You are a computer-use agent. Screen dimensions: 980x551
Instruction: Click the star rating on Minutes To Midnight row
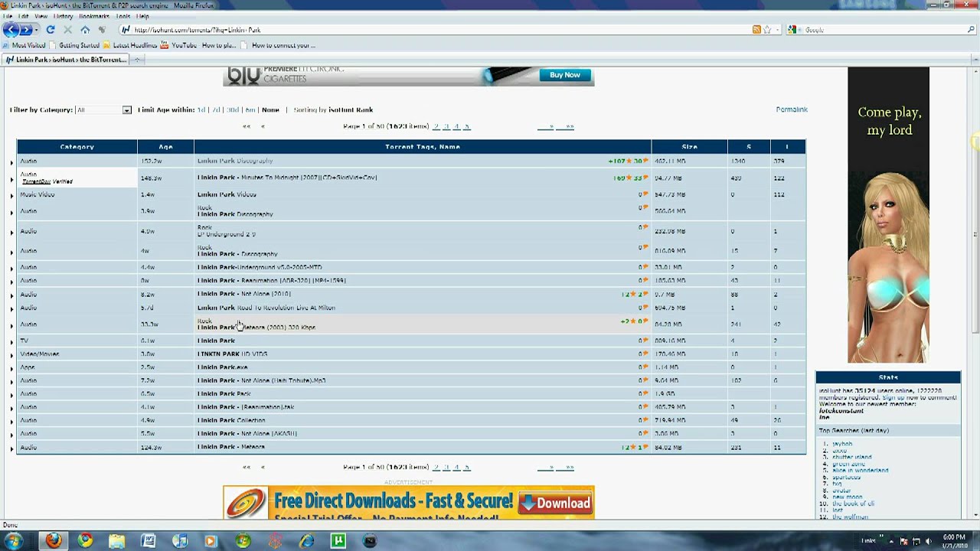pos(630,178)
